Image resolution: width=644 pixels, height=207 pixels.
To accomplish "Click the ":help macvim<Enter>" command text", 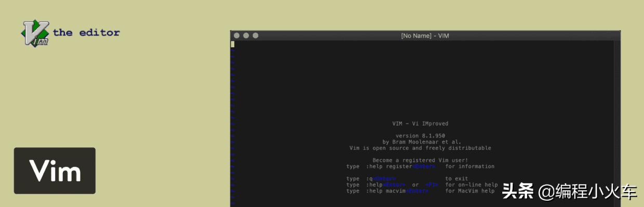I will (397, 191).
